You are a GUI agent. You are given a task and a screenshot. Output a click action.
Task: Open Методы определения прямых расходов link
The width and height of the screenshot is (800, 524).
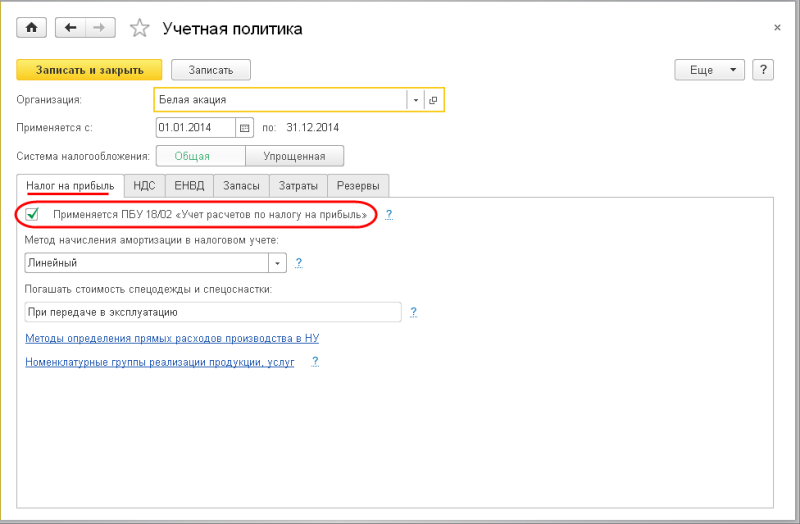point(172,338)
